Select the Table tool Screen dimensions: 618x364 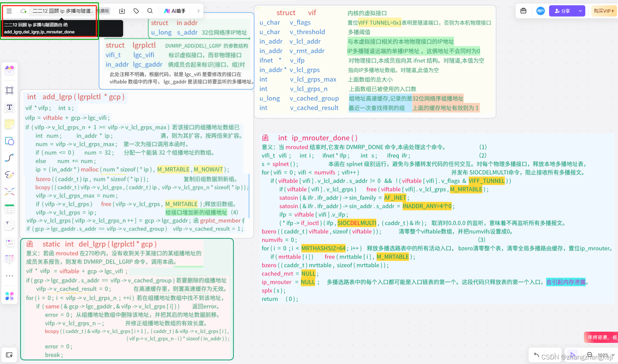(x=9, y=208)
